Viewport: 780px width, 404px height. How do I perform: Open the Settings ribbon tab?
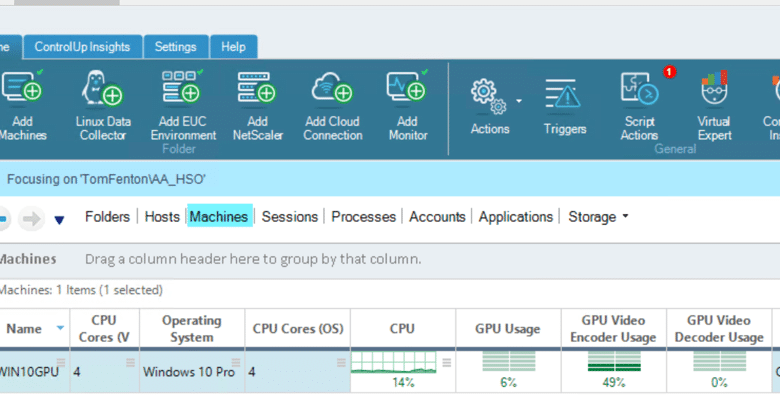[x=176, y=47]
